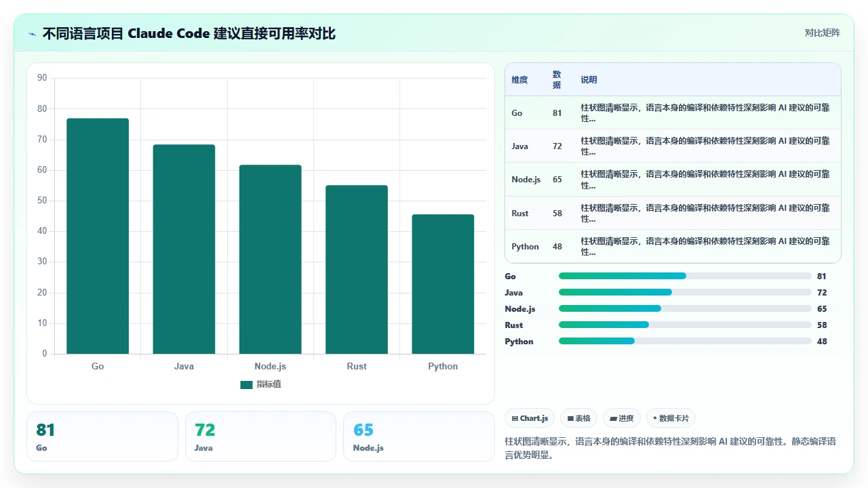Click the Go progress label
The width and height of the screenshot is (868, 488).
(510, 277)
